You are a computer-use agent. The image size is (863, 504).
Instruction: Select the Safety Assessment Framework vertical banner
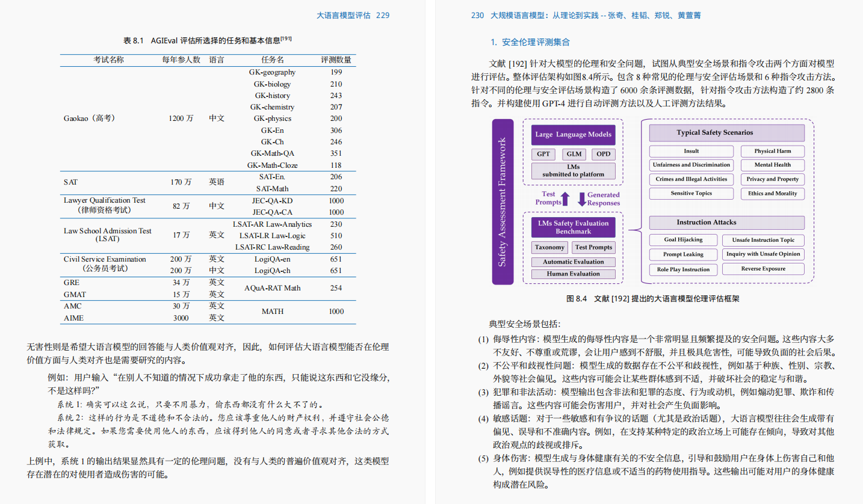[503, 201]
